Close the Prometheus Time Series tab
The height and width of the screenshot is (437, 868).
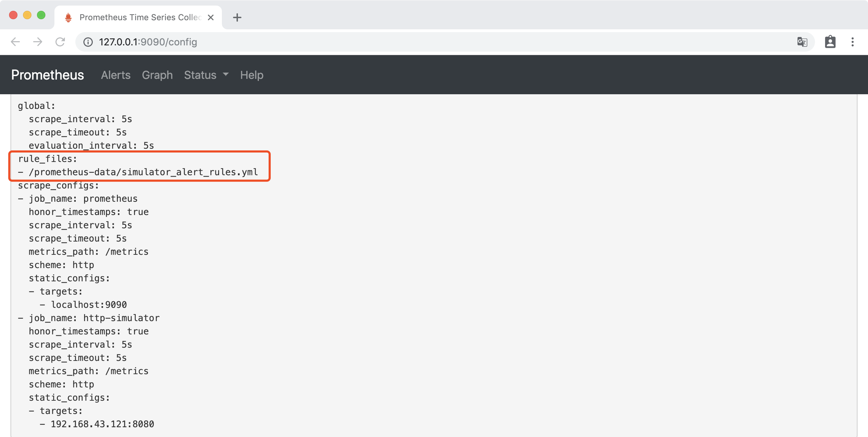[x=211, y=17]
